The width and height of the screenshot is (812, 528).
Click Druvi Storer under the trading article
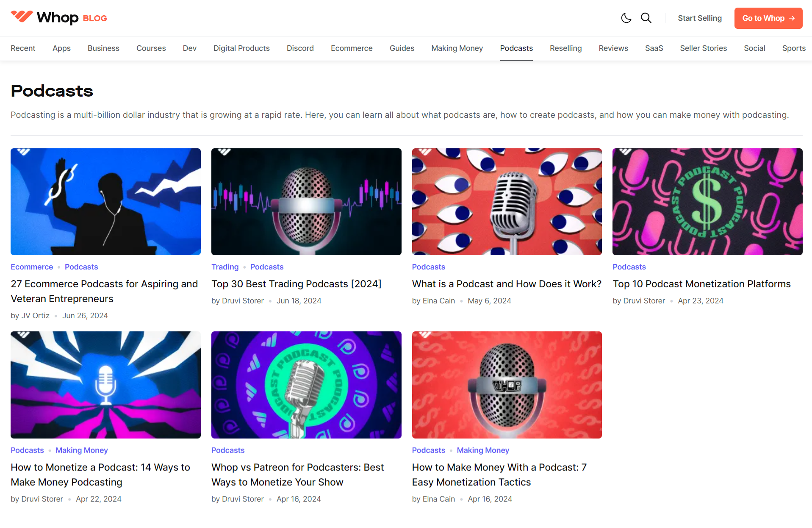point(243,300)
